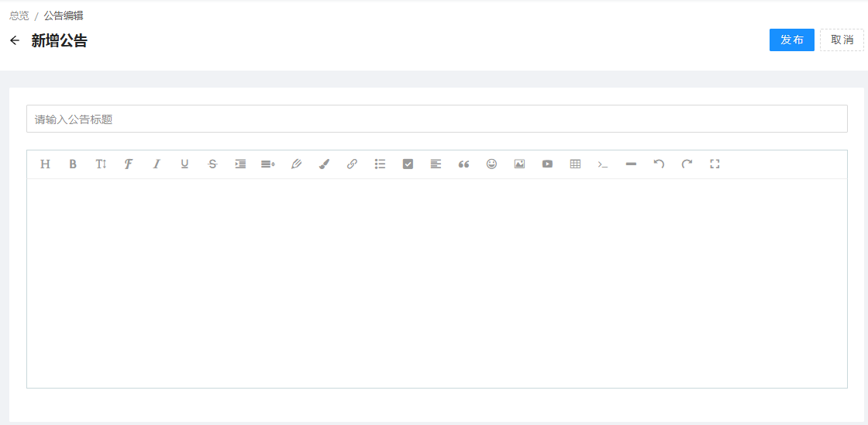Open the background color brush tool
Screen dimensions: 868x425
pos(324,164)
